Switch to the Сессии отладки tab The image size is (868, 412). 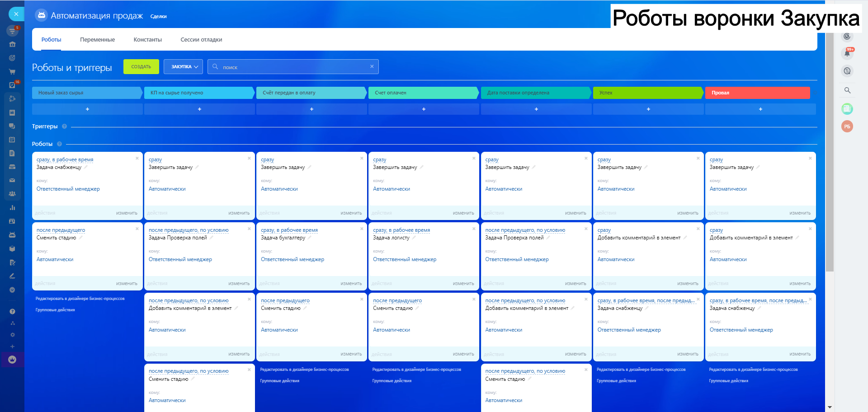(x=201, y=40)
